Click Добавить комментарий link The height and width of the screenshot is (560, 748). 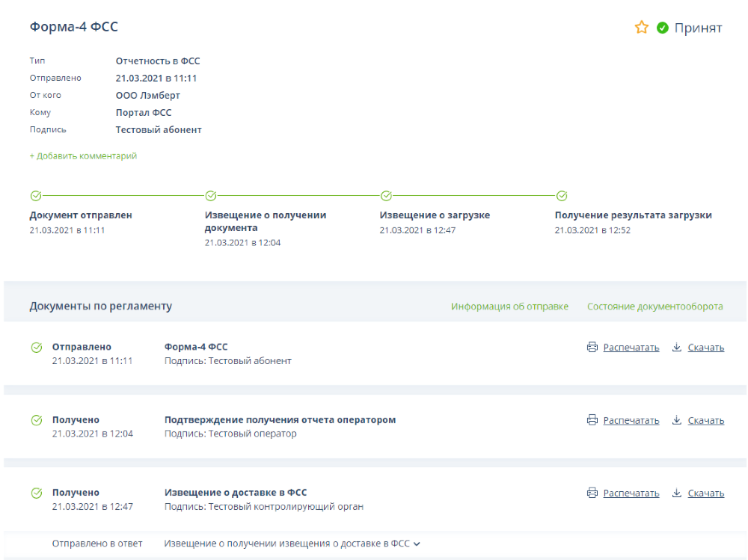[x=83, y=156]
